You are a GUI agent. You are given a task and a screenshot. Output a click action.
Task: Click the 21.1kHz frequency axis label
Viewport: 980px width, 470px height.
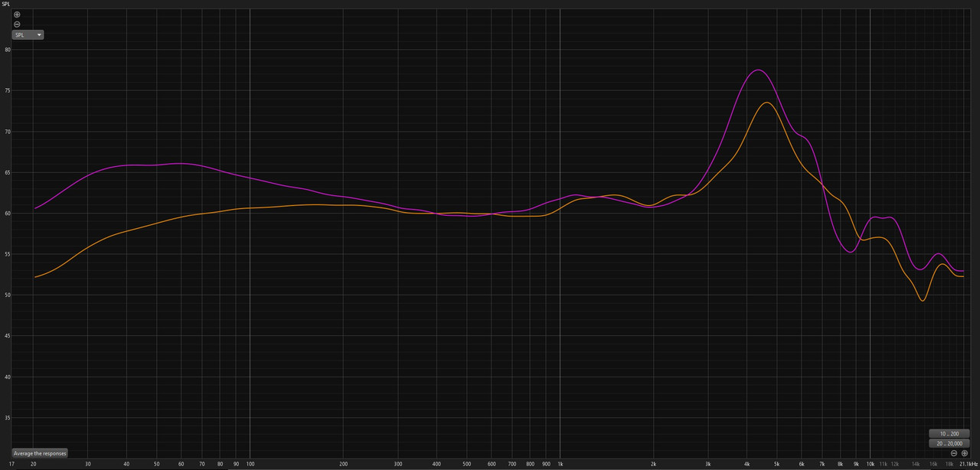tap(968, 464)
